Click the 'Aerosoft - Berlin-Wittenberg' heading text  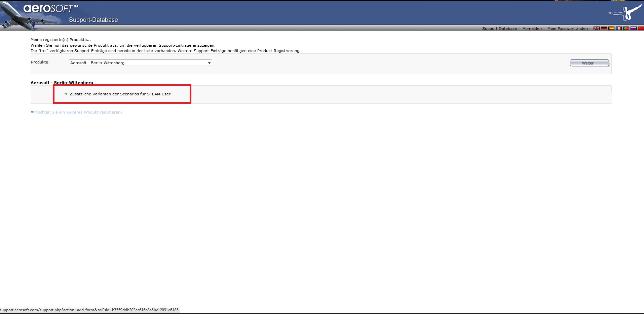62,83
